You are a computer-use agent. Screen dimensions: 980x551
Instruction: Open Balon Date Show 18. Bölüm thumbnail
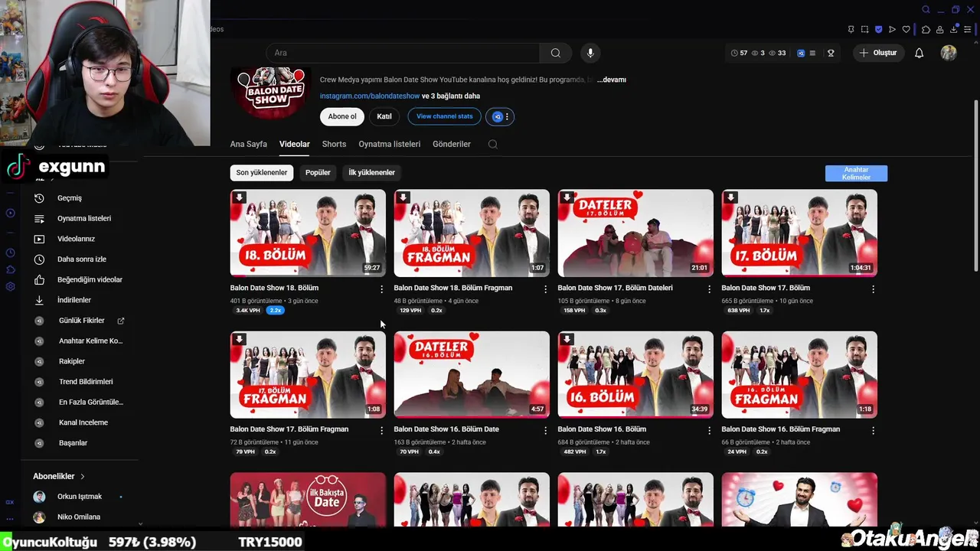pyautogui.click(x=308, y=233)
